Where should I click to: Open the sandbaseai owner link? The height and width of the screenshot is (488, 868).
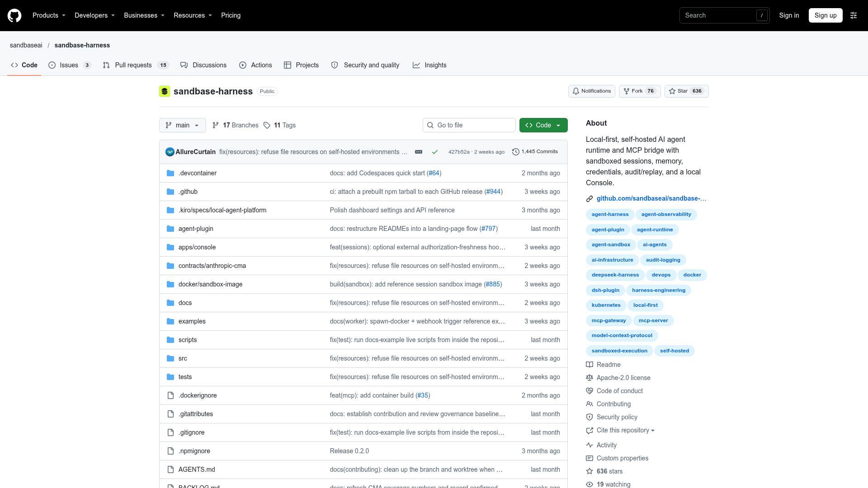pos(26,45)
